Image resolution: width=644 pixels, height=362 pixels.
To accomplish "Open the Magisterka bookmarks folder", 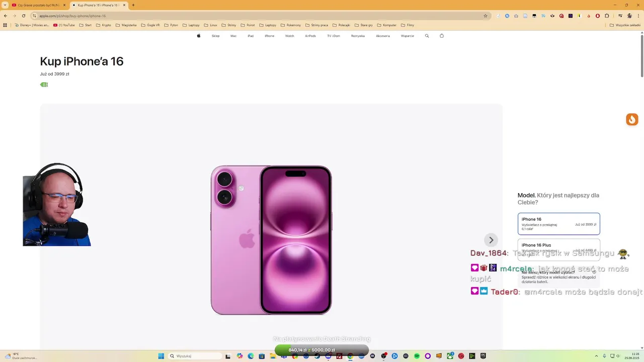I will pyautogui.click(x=126, y=25).
